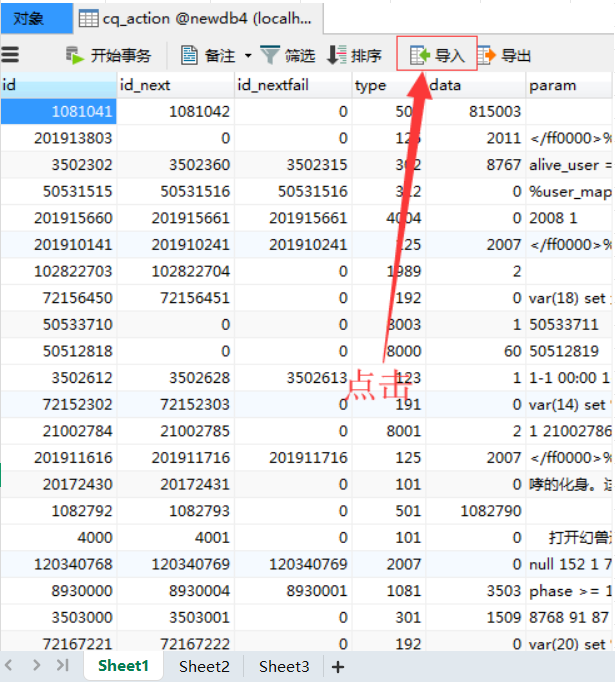Select cell 8930001 in id_nextfail column
Image resolution: width=615 pixels, height=682 pixels.
pyautogui.click(x=293, y=591)
